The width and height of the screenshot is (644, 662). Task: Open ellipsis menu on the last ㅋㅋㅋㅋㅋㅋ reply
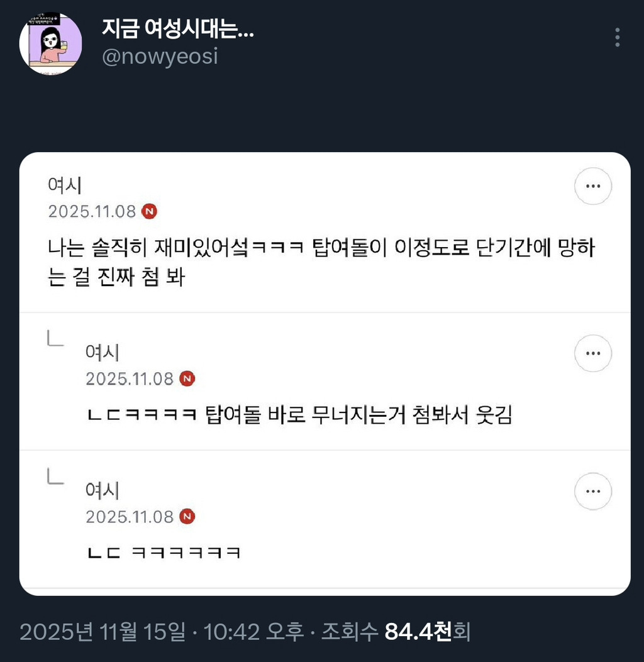pyautogui.click(x=593, y=491)
